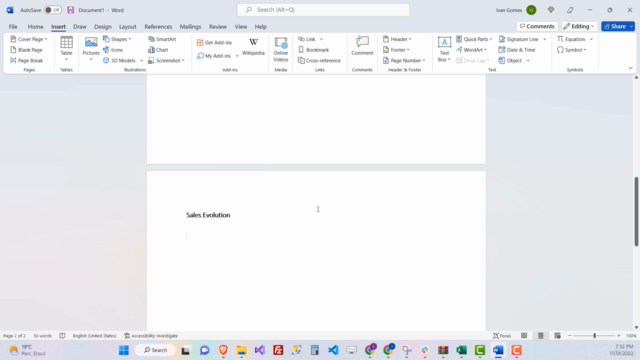This screenshot has width=640, height=360.
Task: Click the zoom in plus button
Action: 619,336
